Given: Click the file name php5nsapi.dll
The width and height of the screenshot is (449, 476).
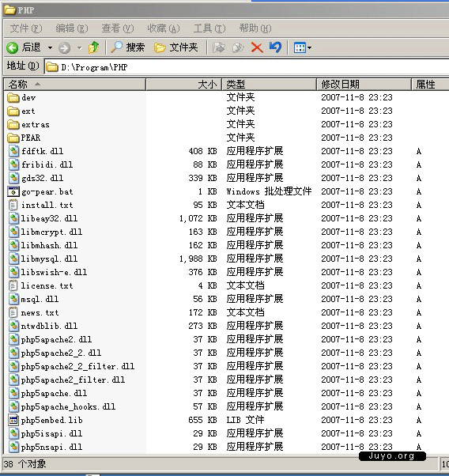Looking at the screenshot, I should (51, 447).
